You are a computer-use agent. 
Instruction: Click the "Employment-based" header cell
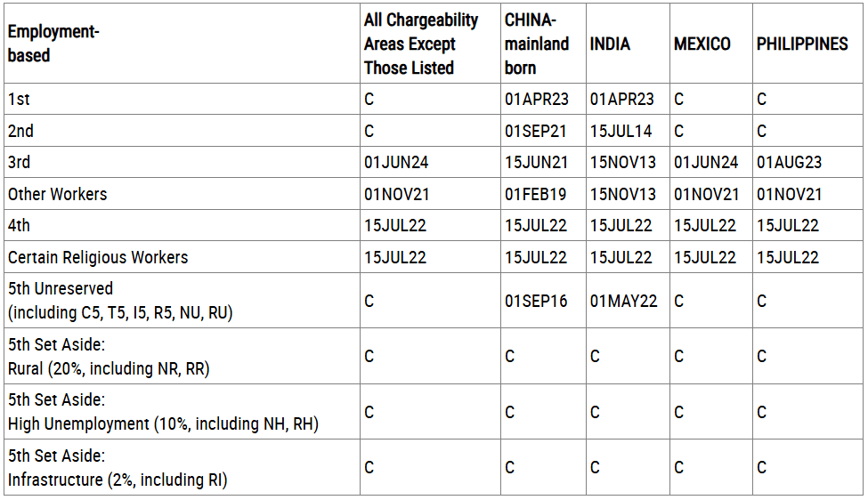(53, 44)
